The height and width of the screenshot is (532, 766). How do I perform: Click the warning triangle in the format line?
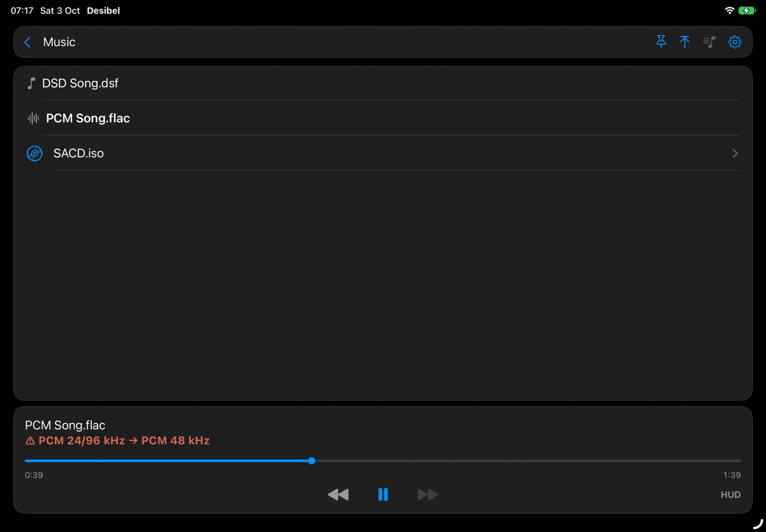pyautogui.click(x=30, y=441)
